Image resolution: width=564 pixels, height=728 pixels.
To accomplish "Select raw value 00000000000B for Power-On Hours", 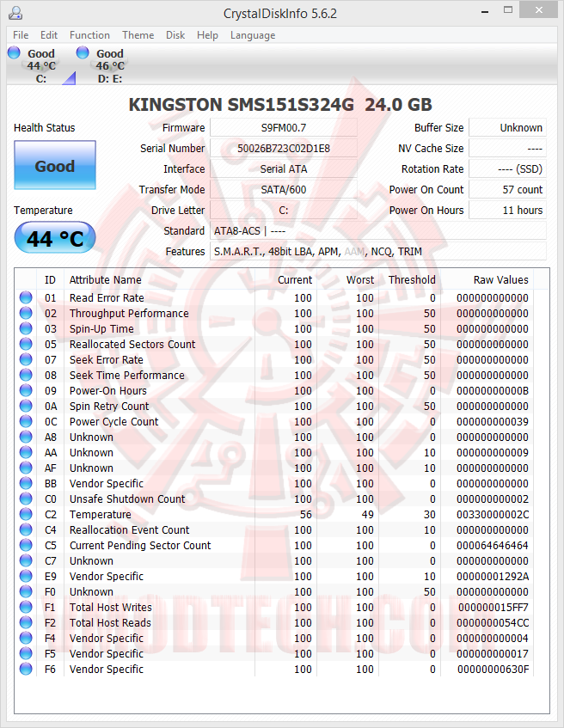I will coord(493,391).
